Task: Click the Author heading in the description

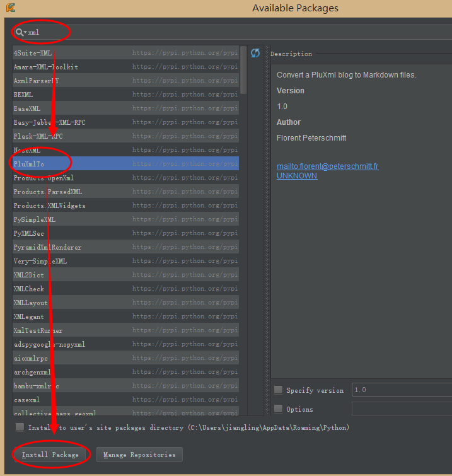Action: pos(288,122)
